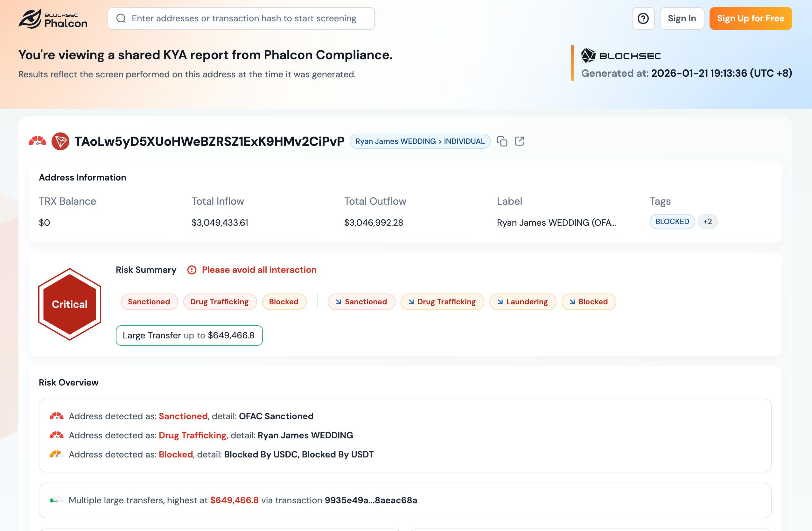Focus the address or transaction hash search field

click(x=241, y=18)
